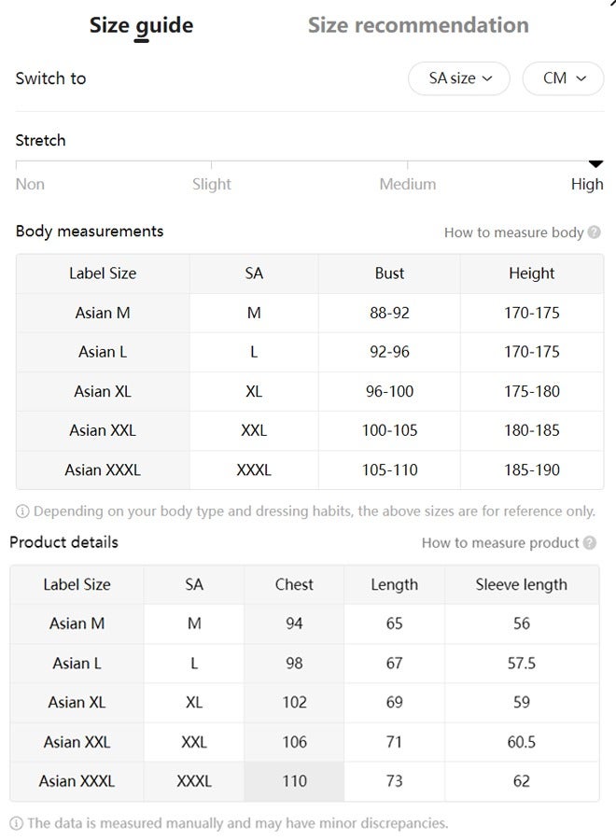616x840 pixels.
Task: Switch to the Size recommendation tab
Action: [418, 25]
